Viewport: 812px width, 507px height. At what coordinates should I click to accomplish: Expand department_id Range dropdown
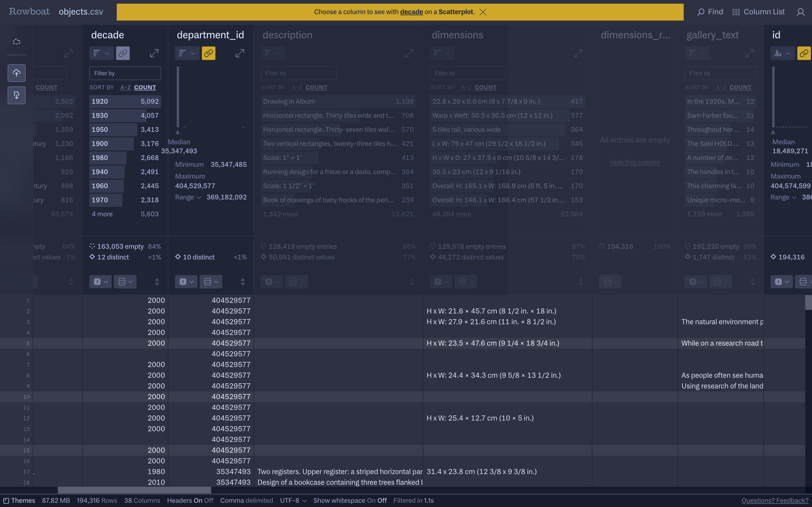(x=188, y=197)
